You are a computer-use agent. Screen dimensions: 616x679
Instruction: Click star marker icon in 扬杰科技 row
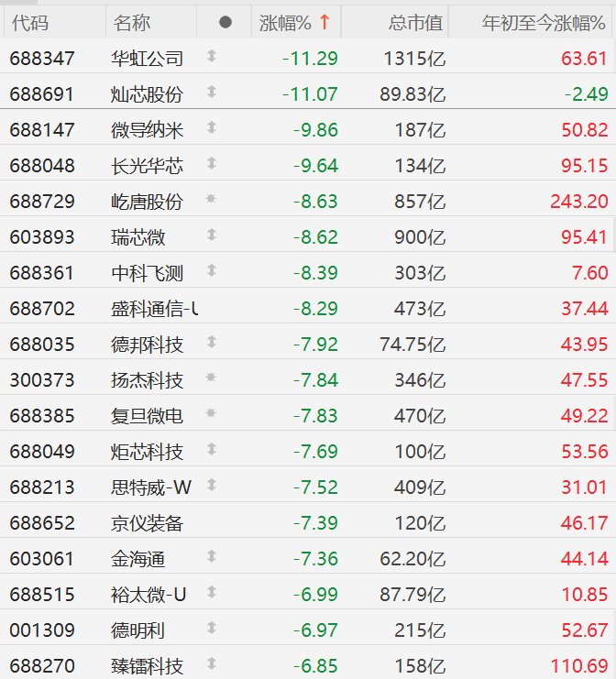pos(211,378)
